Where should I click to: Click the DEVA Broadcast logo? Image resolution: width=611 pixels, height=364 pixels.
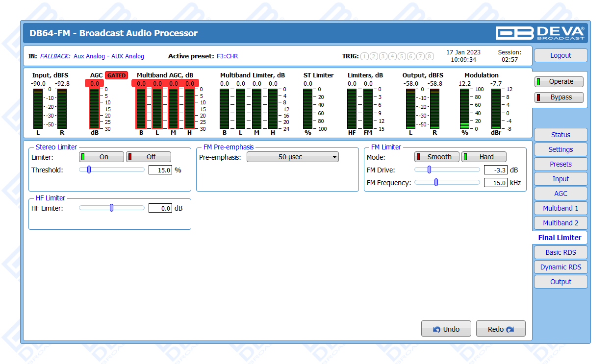pos(540,33)
